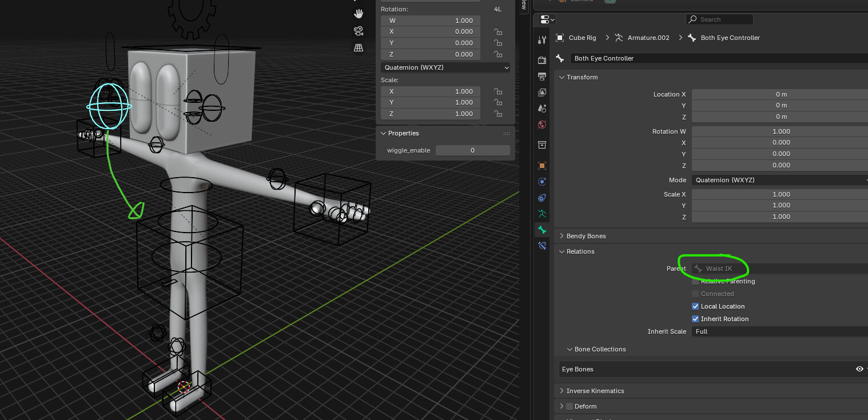Viewport: 868px width, 420px height.
Task: Click Cube Rig in the breadcrumb
Action: coord(582,38)
